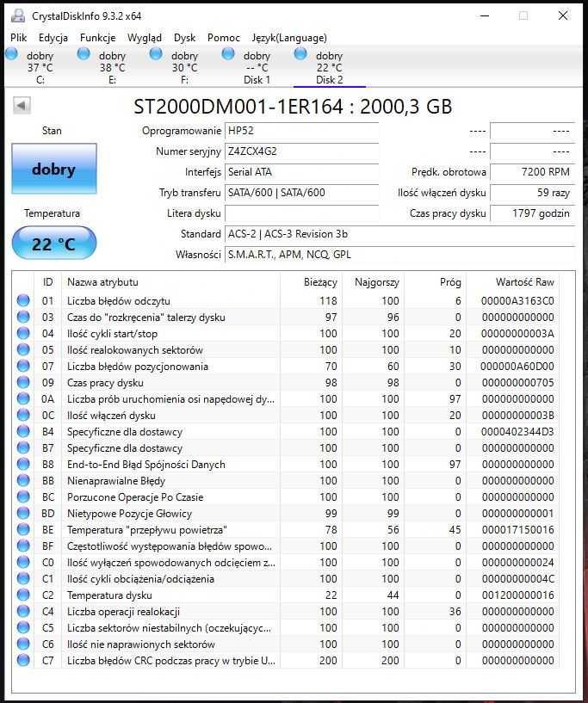Click status orb of attribute 05 row
Image resolution: width=588 pixels, height=703 pixels.
[23, 349]
